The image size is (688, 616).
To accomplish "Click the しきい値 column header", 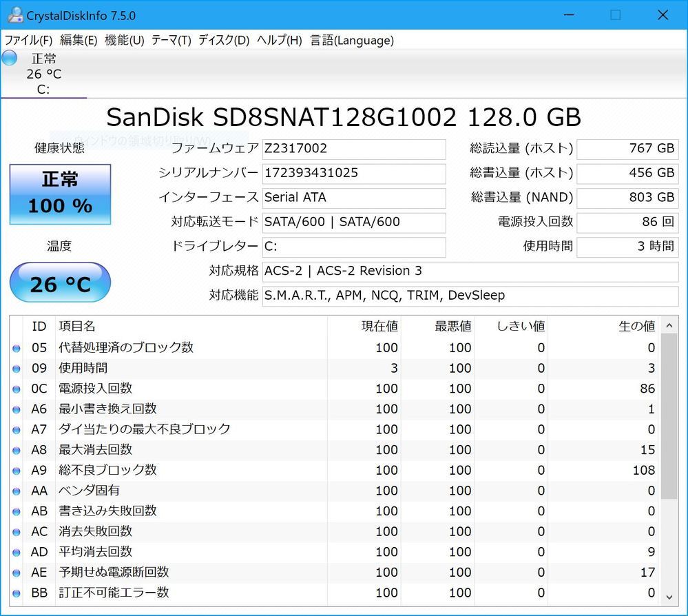I will [511, 326].
